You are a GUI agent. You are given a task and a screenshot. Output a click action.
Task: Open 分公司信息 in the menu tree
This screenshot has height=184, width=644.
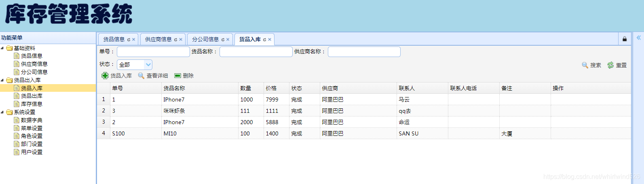pos(34,72)
